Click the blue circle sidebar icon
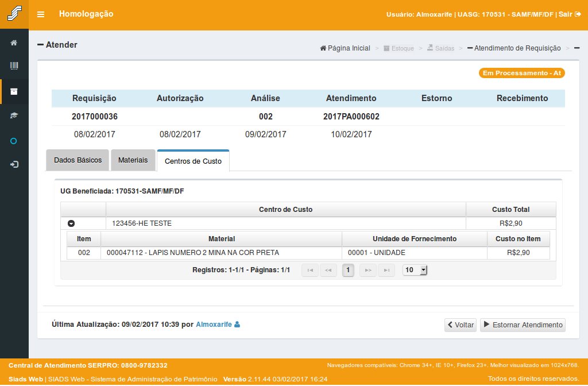This screenshot has width=588, height=386. (x=14, y=141)
